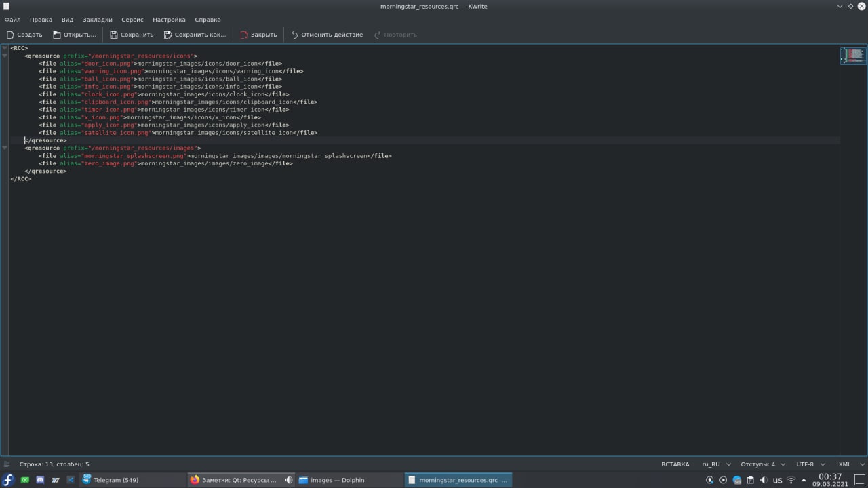Click the document minimap scrollbar
Viewport: 868px width, 488px height.
tap(853, 56)
